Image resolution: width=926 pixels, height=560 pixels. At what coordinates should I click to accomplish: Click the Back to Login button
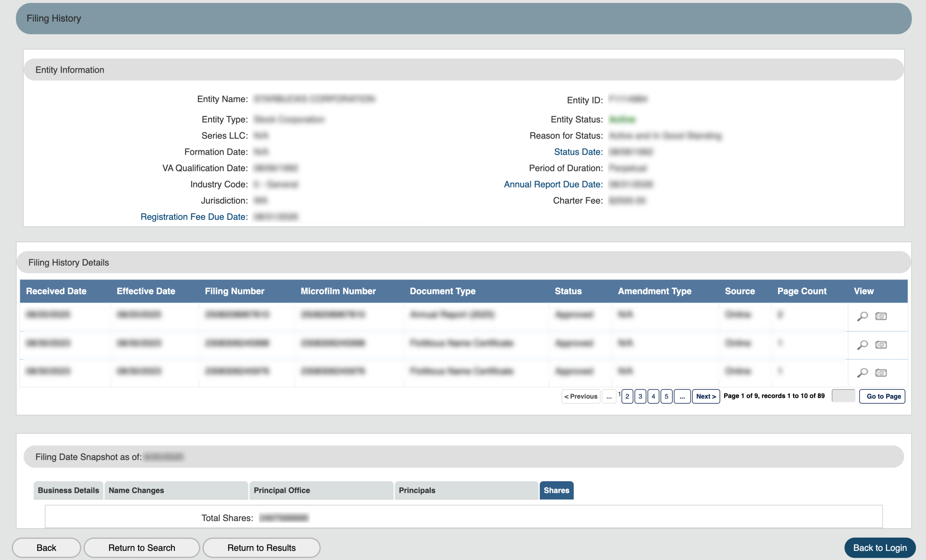[880, 548]
